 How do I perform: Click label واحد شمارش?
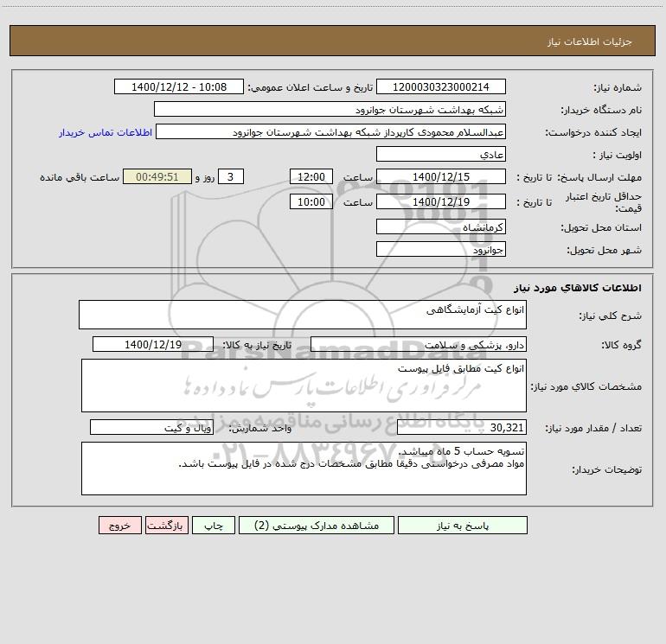coord(260,429)
